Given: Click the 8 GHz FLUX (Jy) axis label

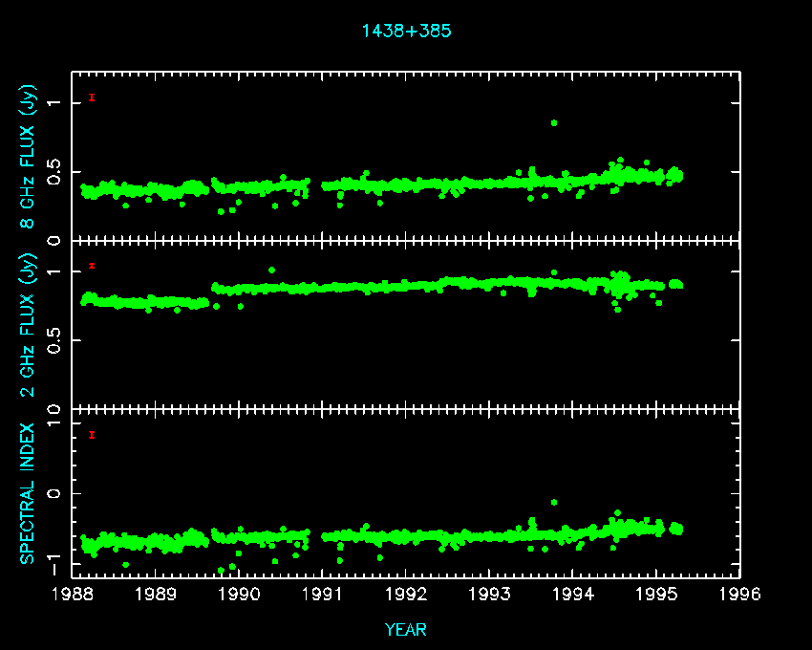Looking at the screenshot, I should 28,156.
